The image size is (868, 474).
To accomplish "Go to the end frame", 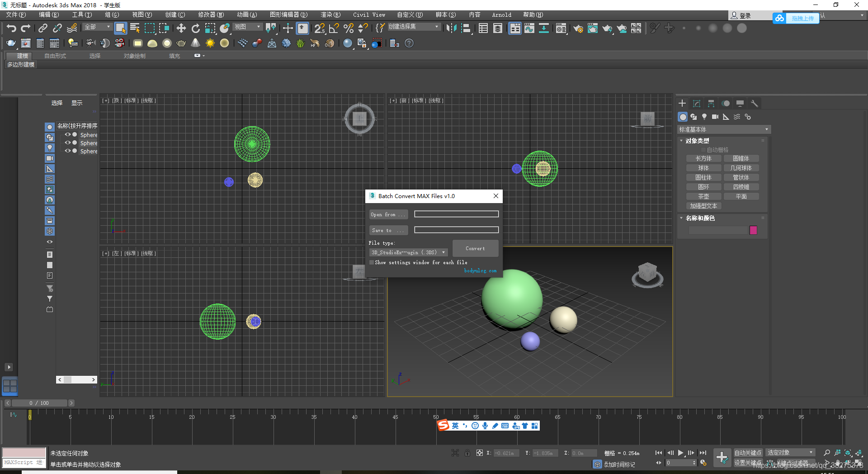I will point(703,453).
